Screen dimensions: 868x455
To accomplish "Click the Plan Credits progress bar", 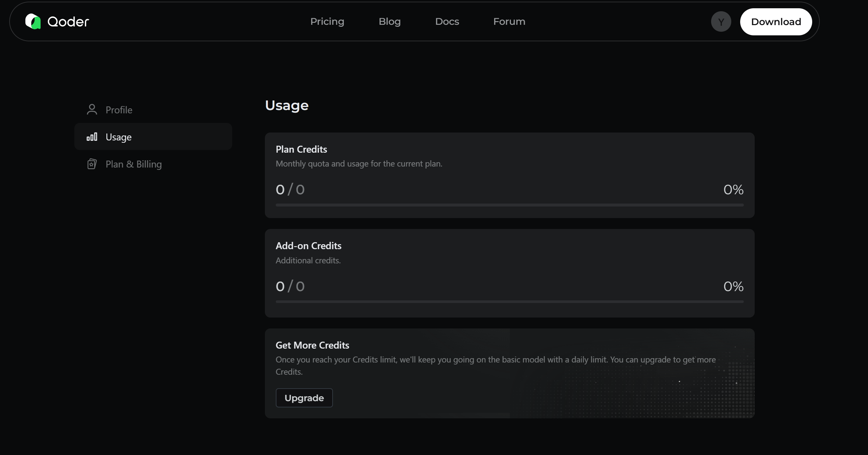I will [509, 205].
